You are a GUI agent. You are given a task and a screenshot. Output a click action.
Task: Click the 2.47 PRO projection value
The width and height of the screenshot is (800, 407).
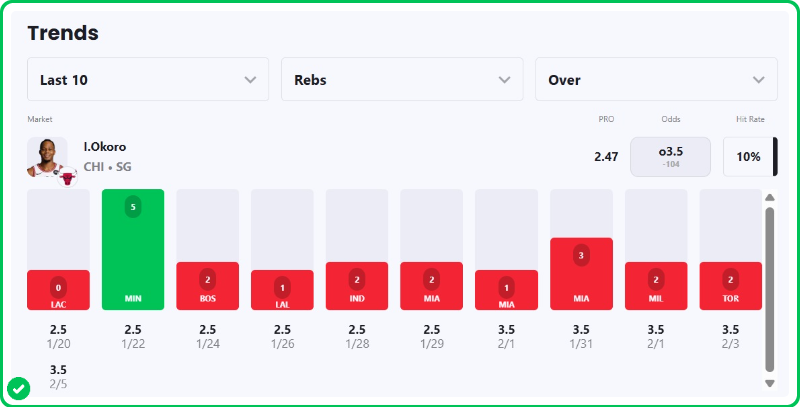click(606, 157)
